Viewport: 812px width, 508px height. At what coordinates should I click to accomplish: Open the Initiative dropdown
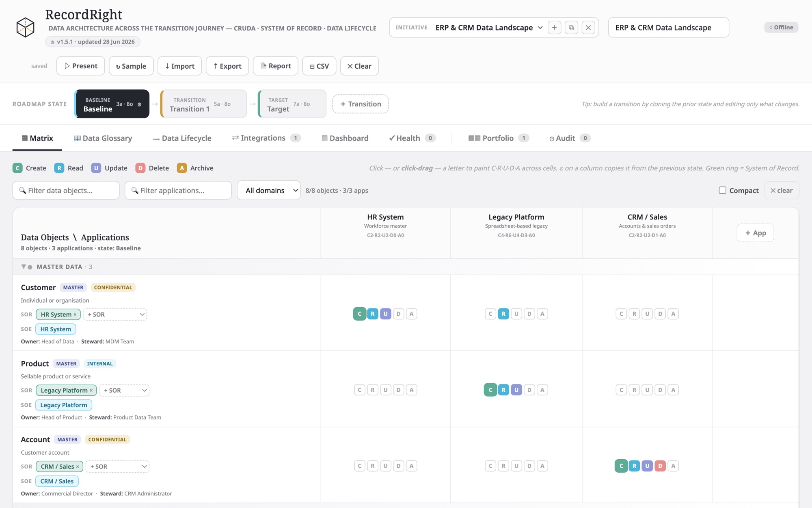pyautogui.click(x=489, y=28)
